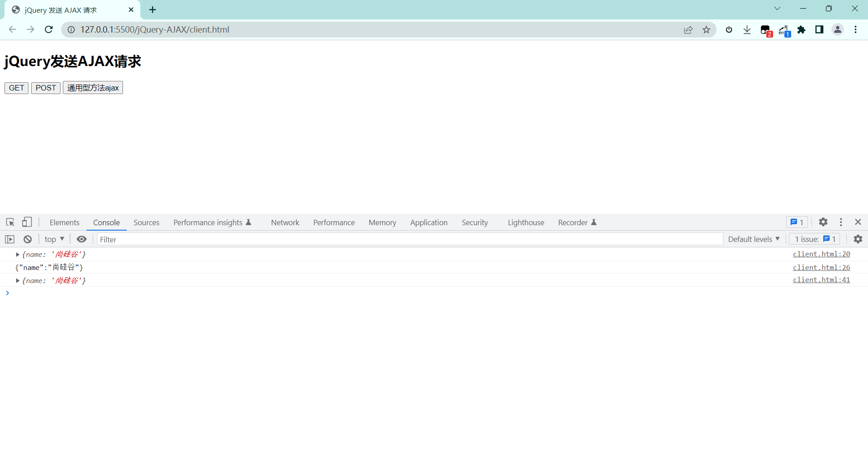Screen dimensions: 868x459
Task: Click the 通用型方法ajax button
Action: click(x=93, y=88)
